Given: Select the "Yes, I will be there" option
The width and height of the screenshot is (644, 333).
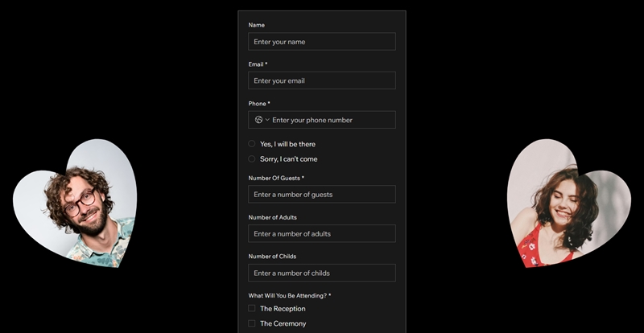Looking at the screenshot, I should tap(252, 144).
